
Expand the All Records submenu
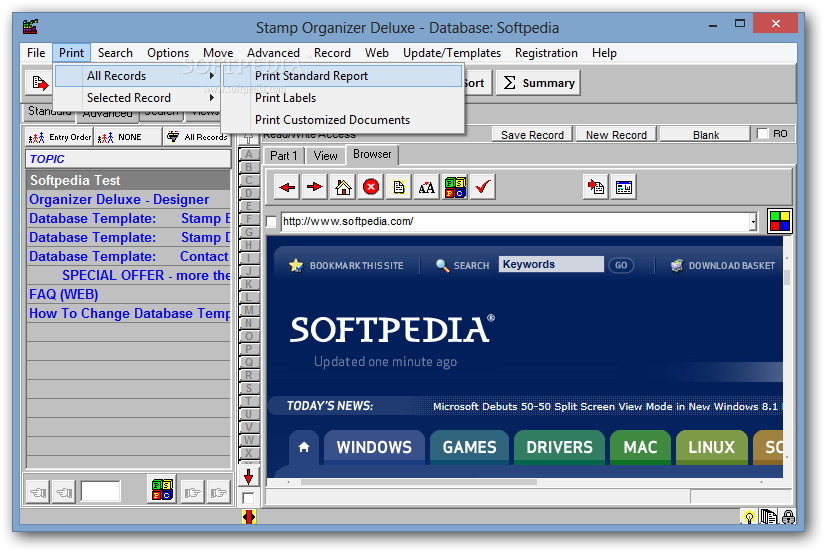[x=138, y=76]
